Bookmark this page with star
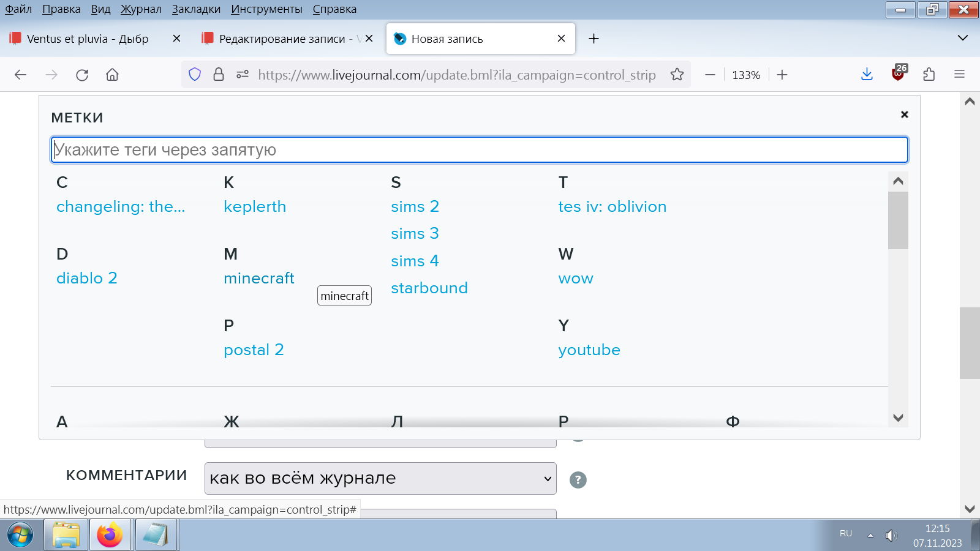Viewport: 980px width, 551px height. point(677,75)
